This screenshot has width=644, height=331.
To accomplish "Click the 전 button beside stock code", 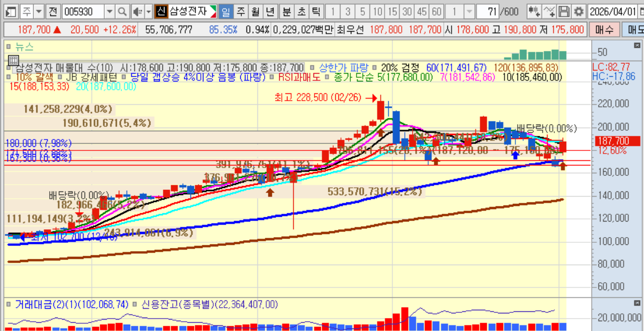I will click(53, 11).
